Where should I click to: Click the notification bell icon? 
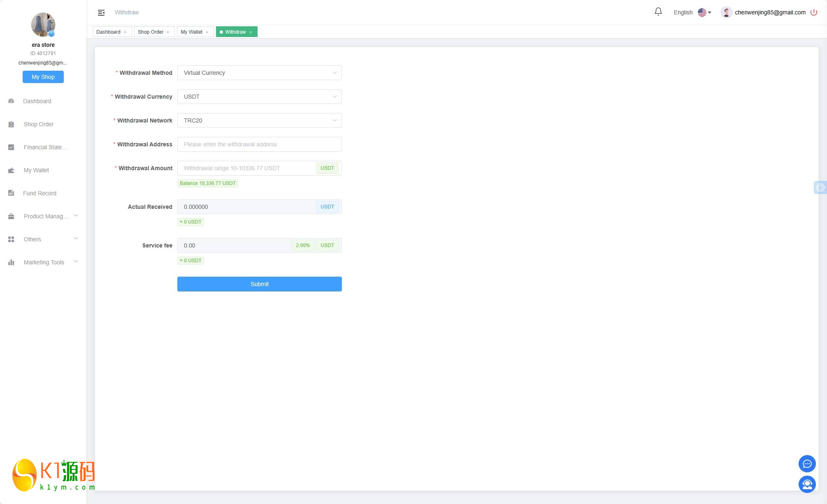(x=658, y=12)
